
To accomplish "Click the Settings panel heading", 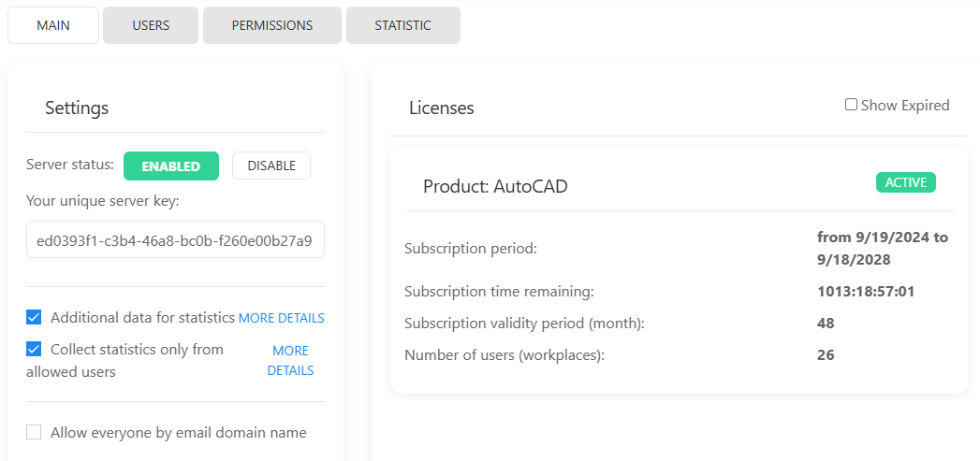I will [77, 108].
